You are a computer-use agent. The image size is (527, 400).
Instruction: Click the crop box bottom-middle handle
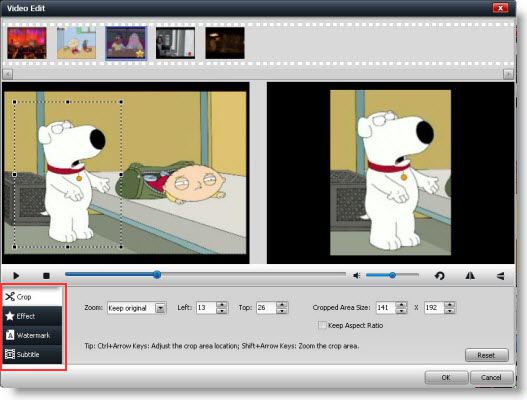[68, 247]
